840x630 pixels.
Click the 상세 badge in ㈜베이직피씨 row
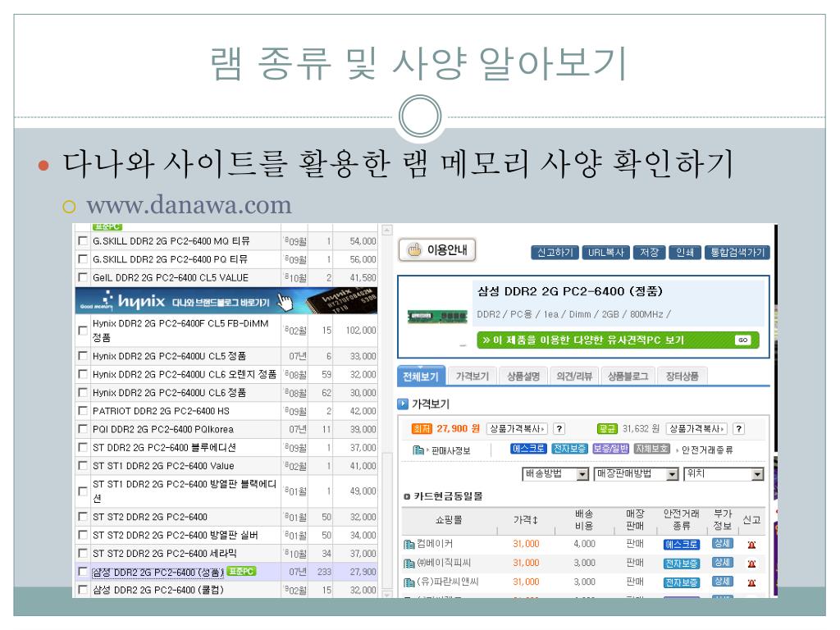(722, 563)
